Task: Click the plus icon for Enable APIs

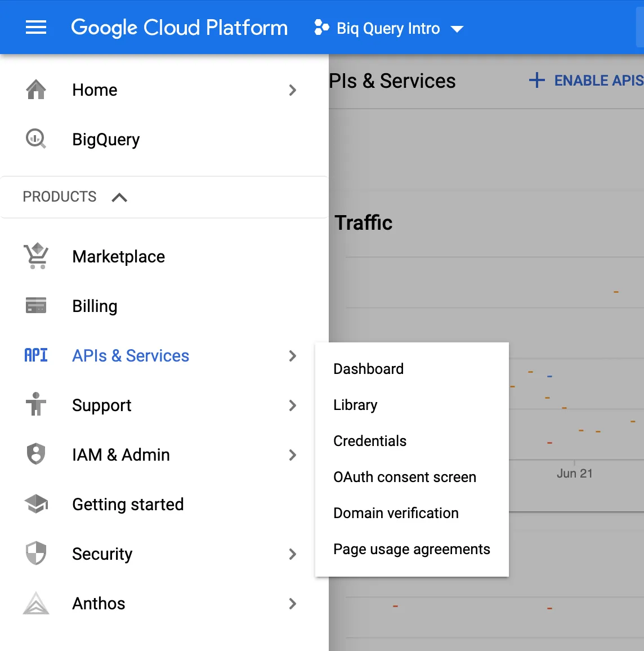Action: tap(536, 80)
